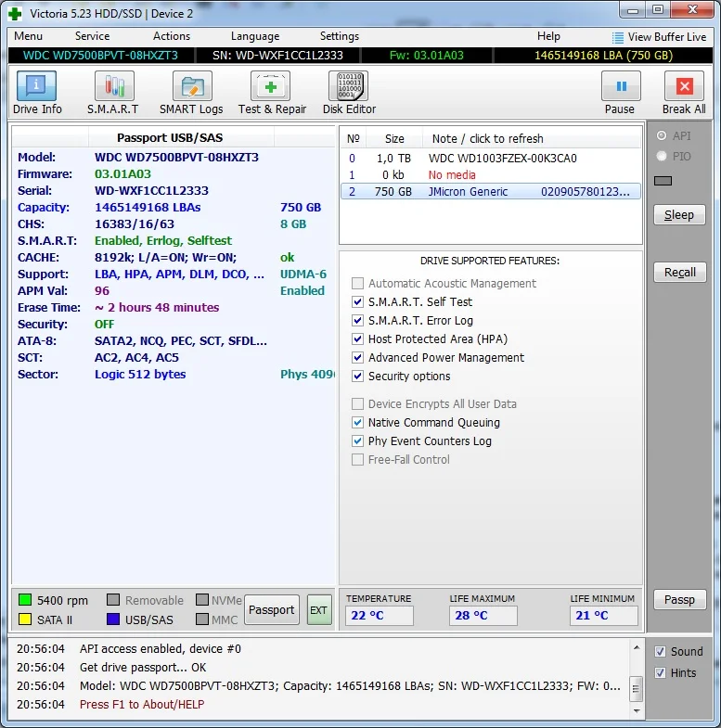This screenshot has height=728, width=721.
Task: Click the yellow SATA II indicator
Action: coord(25,619)
